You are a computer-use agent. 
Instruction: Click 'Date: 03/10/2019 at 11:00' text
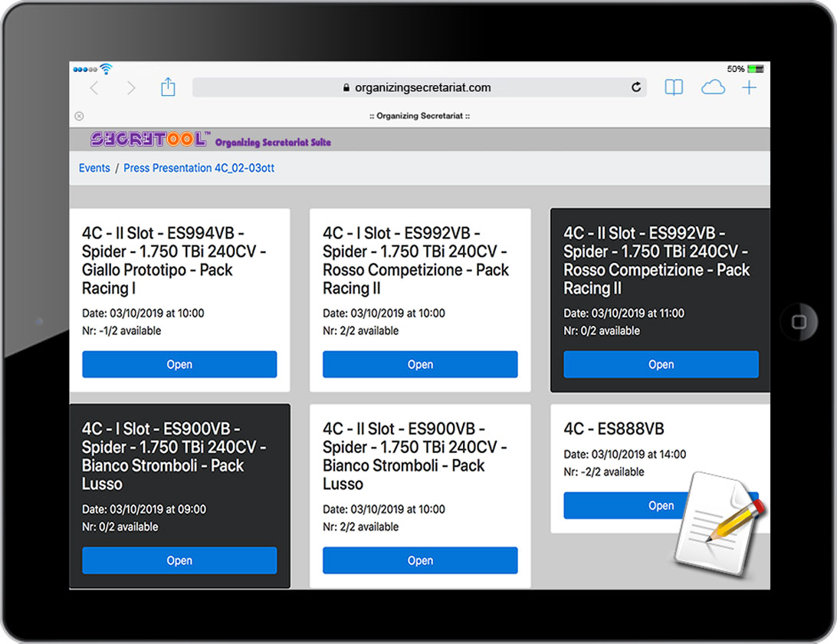click(624, 314)
